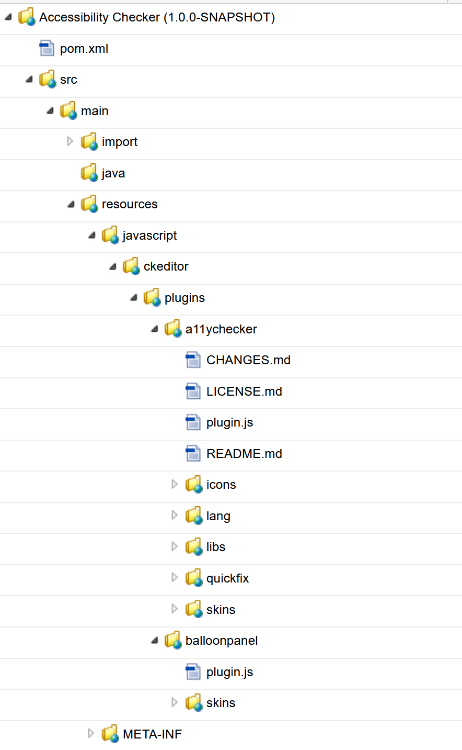The width and height of the screenshot is (462, 750).
Task: Expand the libs folder arrow
Action: 175,547
